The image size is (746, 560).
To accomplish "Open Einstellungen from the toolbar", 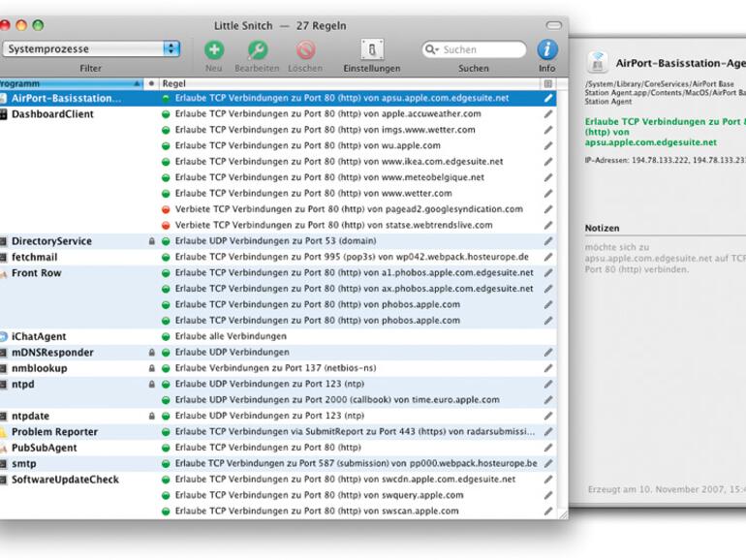I will (x=371, y=50).
